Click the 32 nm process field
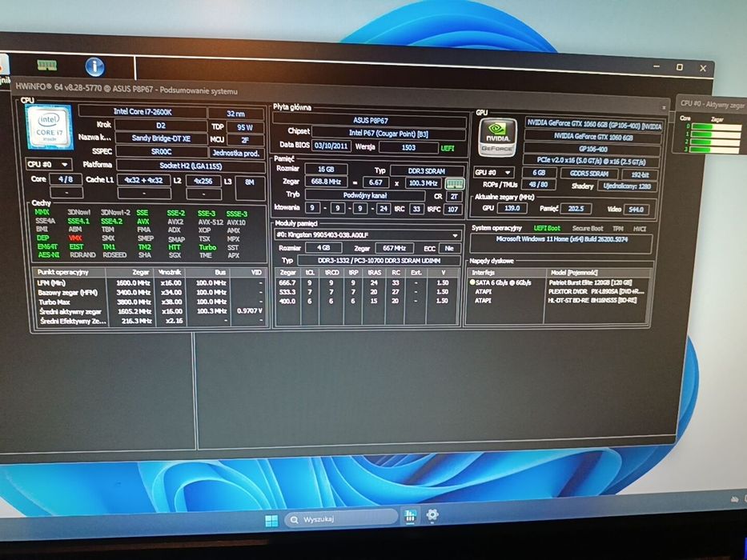The height and width of the screenshot is (560, 747). [236, 114]
